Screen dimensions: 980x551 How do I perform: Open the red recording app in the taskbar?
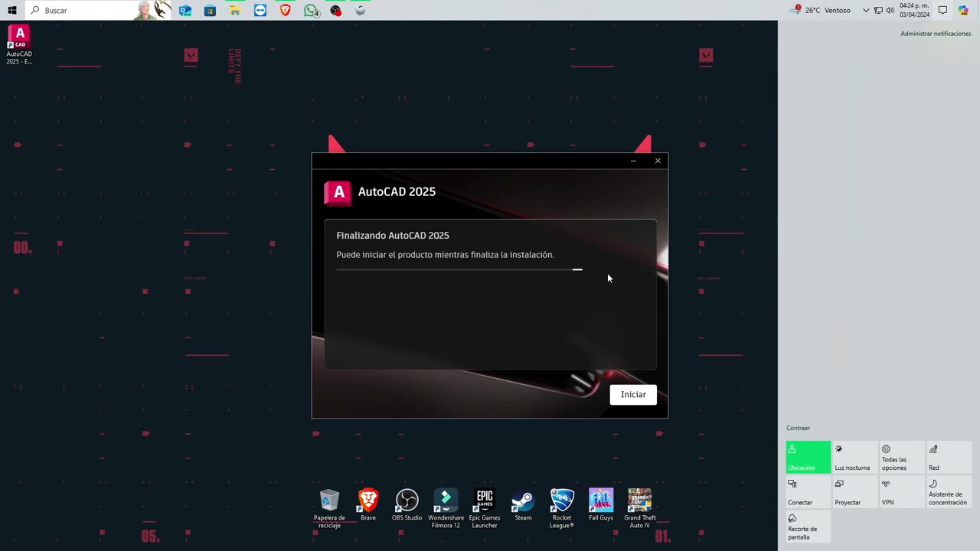point(335,10)
